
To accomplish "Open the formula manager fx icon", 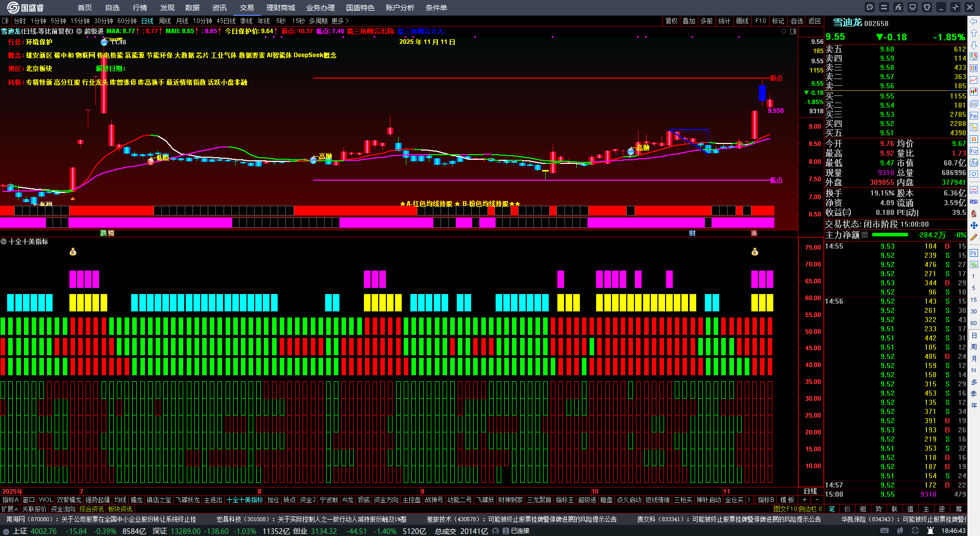I will tap(898, 7).
